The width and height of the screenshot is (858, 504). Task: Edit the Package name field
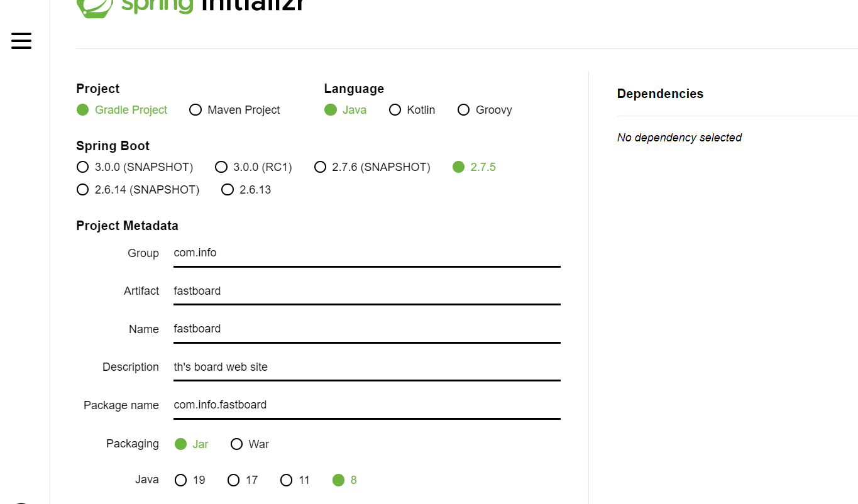pos(367,405)
